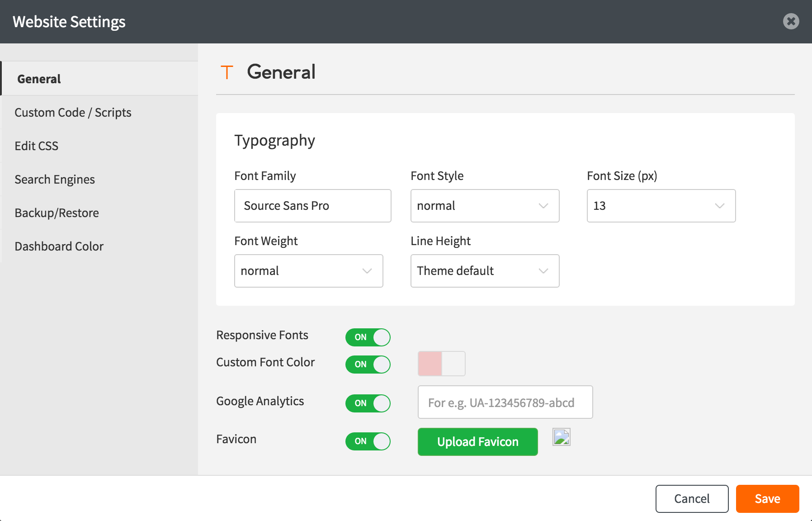Viewport: 812px width, 521px height.
Task: Click the orange typography T icon
Action: click(227, 72)
